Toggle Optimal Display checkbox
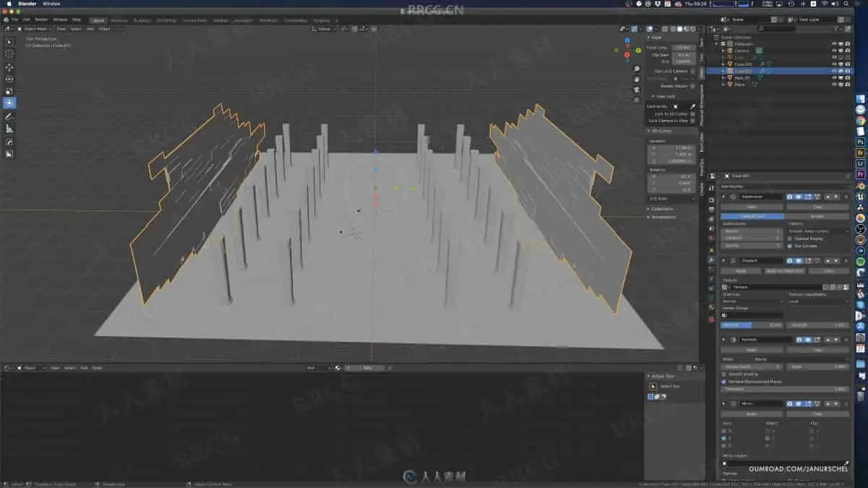868x488 pixels. pyautogui.click(x=789, y=239)
